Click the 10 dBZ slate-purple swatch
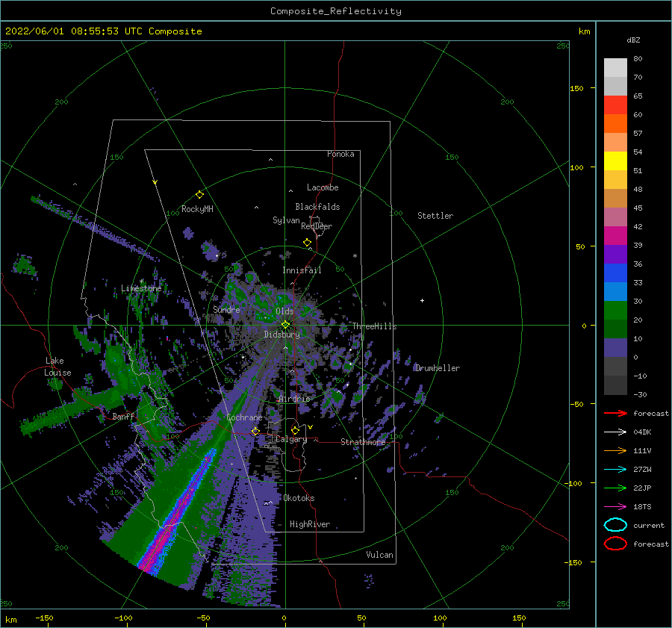The image size is (672, 628). tap(615, 348)
